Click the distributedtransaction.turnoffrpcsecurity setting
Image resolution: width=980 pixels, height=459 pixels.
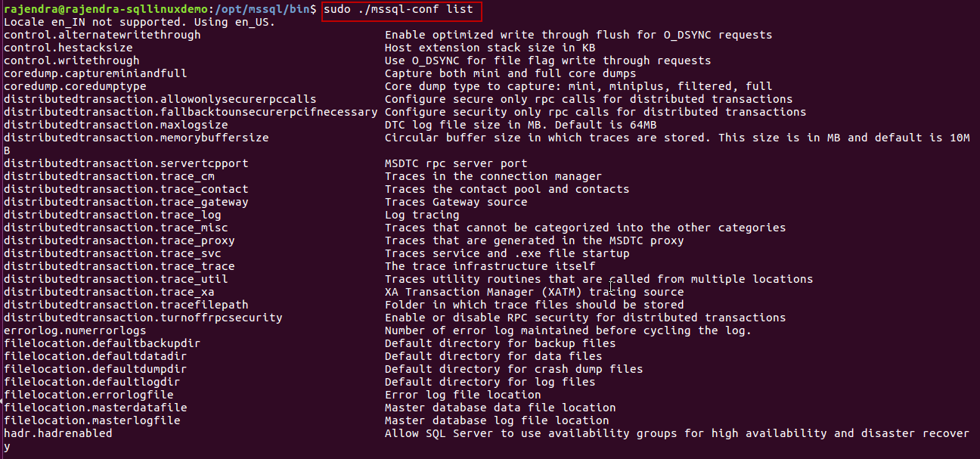[143, 318]
